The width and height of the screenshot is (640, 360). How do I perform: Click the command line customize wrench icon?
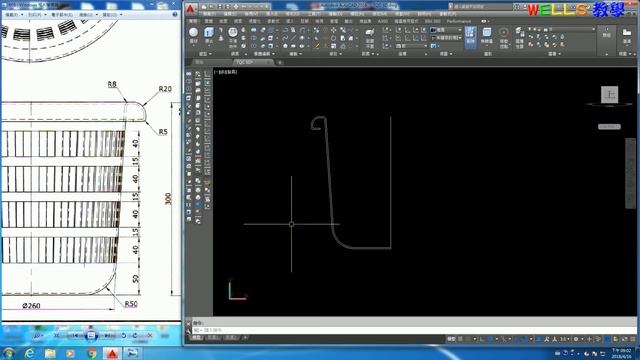point(188,330)
